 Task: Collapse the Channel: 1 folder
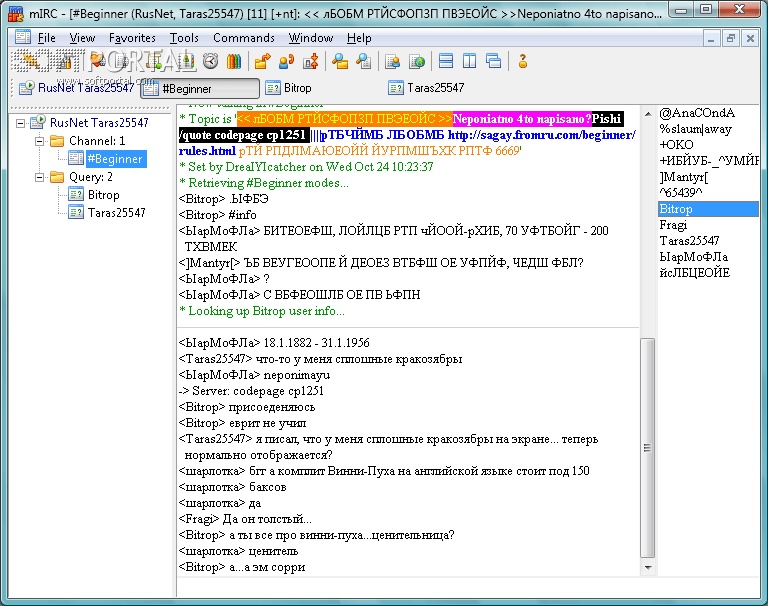click(41, 141)
